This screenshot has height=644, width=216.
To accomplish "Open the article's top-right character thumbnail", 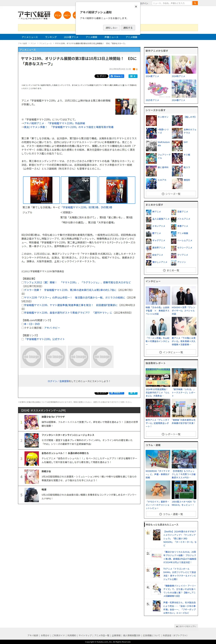I will [x=126, y=107].
